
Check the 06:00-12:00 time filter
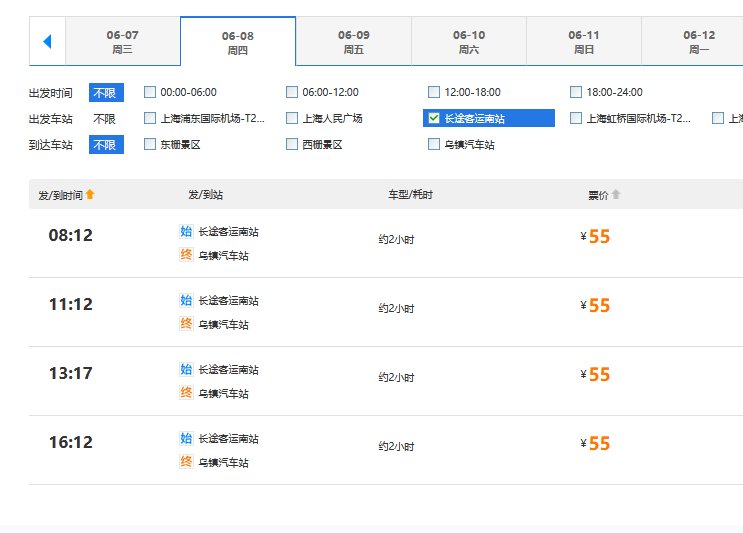[x=292, y=92]
